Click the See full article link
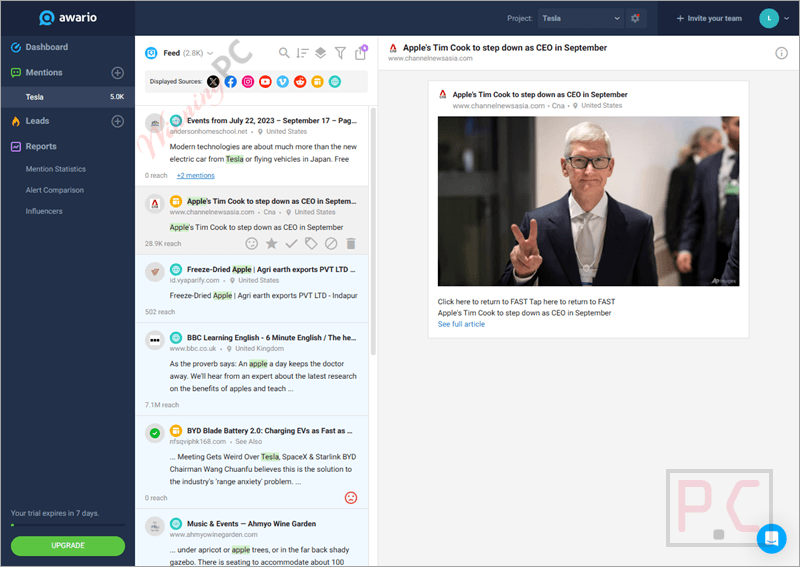 pos(461,325)
